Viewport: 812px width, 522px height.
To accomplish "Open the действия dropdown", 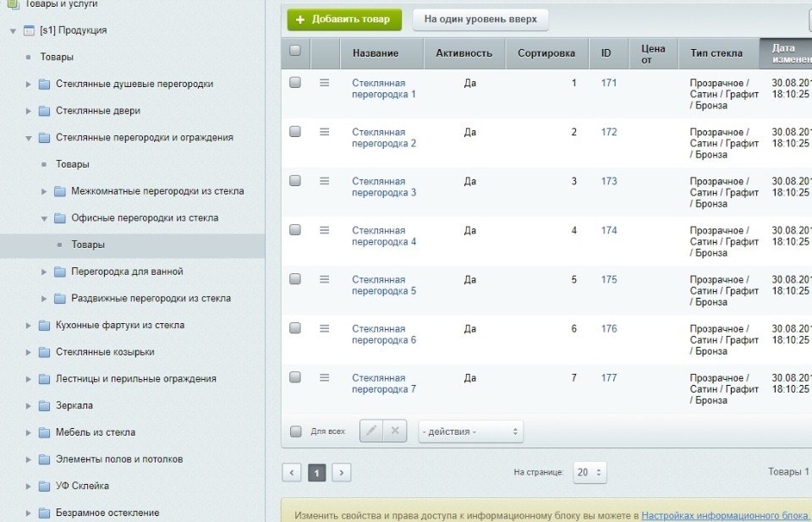I will pos(471,431).
